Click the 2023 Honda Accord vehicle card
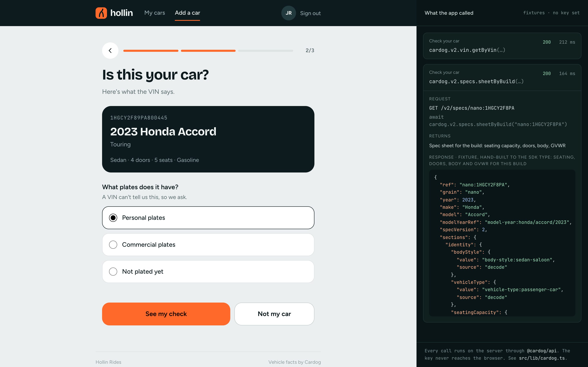 [x=208, y=139]
